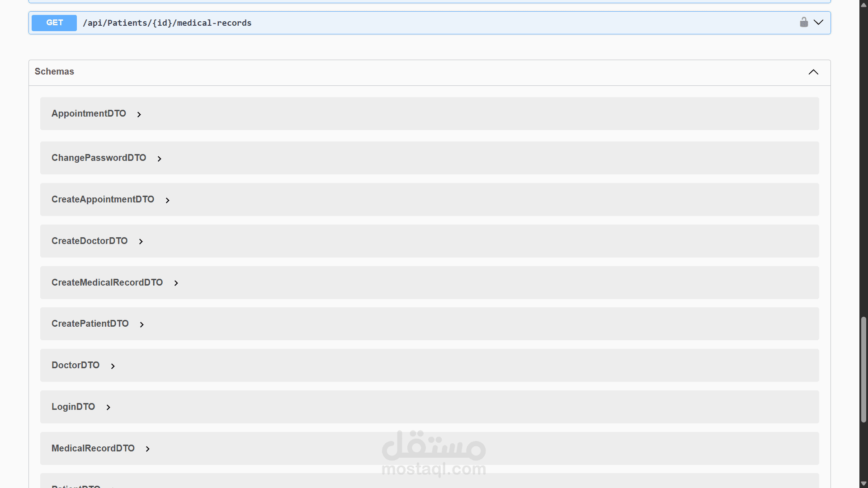
Task: Open the LoginDTO schema label
Action: click(73, 407)
